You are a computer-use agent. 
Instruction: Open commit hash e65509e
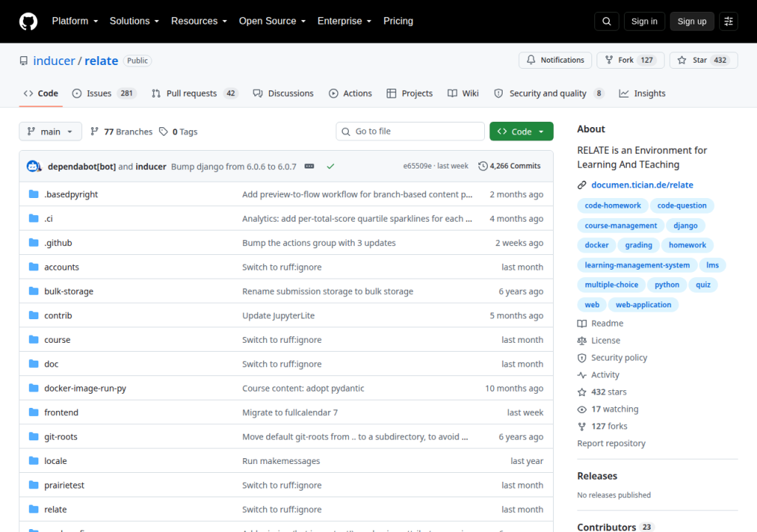pyautogui.click(x=417, y=166)
